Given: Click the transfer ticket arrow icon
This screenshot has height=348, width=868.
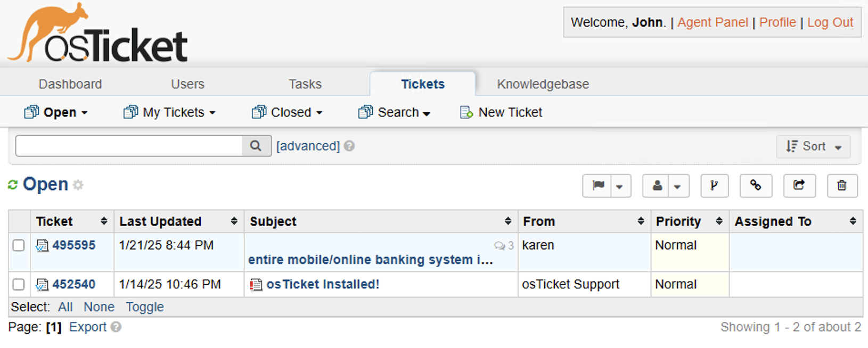Looking at the screenshot, I should tap(799, 186).
